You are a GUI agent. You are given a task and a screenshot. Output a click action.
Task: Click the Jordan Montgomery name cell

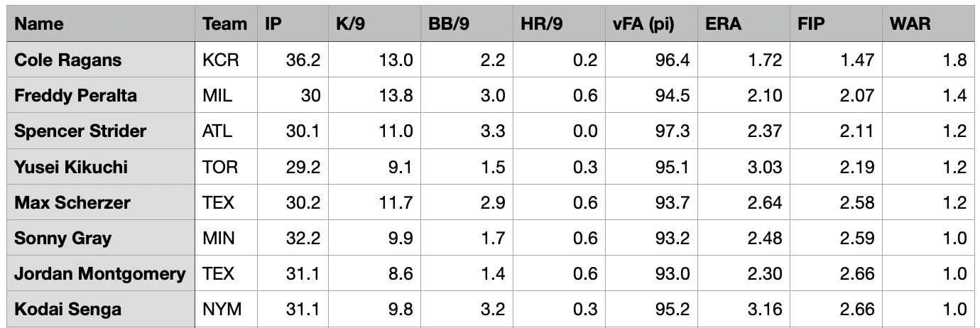(x=99, y=273)
